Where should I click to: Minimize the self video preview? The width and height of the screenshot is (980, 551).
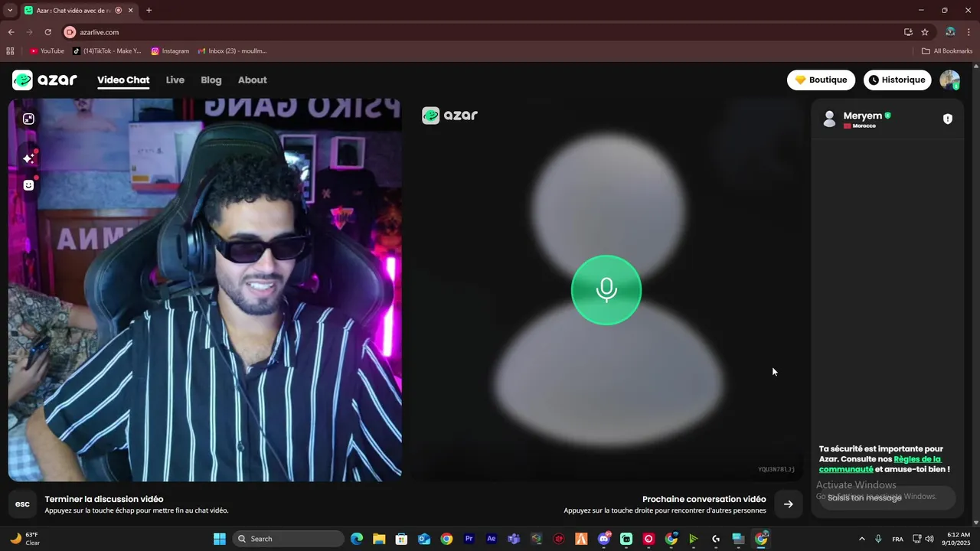[x=28, y=119]
